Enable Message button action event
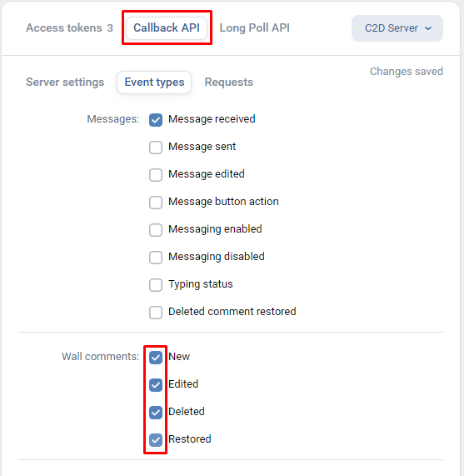Image resolution: width=464 pixels, height=476 pixels. (156, 203)
